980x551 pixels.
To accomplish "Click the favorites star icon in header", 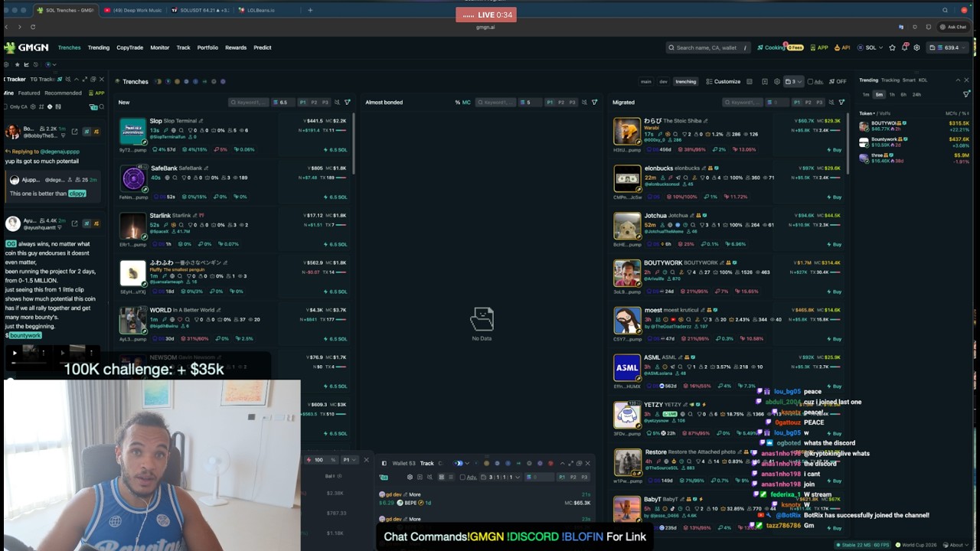I will [x=892, y=47].
